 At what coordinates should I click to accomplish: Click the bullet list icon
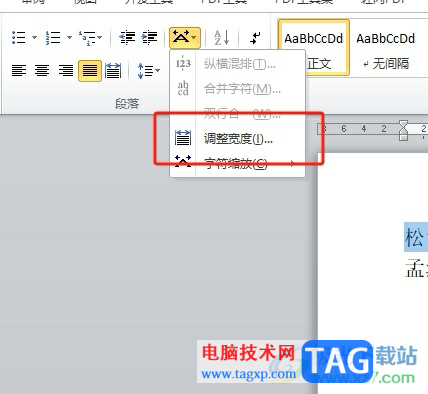pyautogui.click(x=19, y=37)
